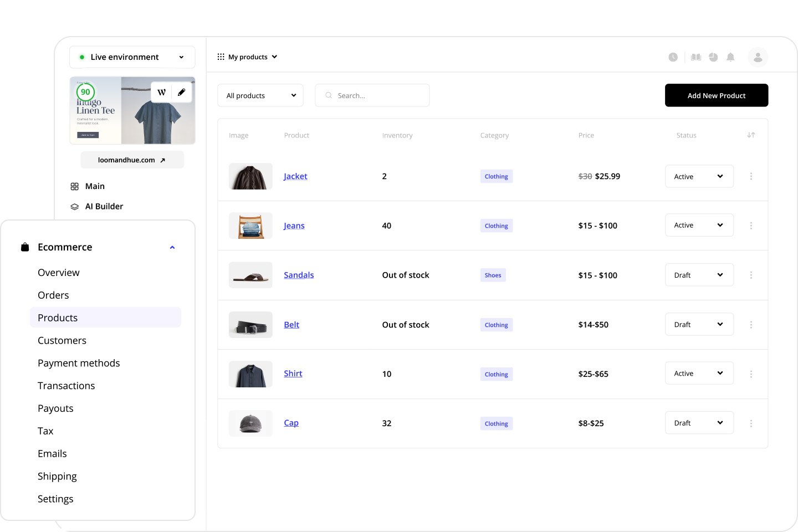Open the profile avatar menu

pyautogui.click(x=758, y=57)
